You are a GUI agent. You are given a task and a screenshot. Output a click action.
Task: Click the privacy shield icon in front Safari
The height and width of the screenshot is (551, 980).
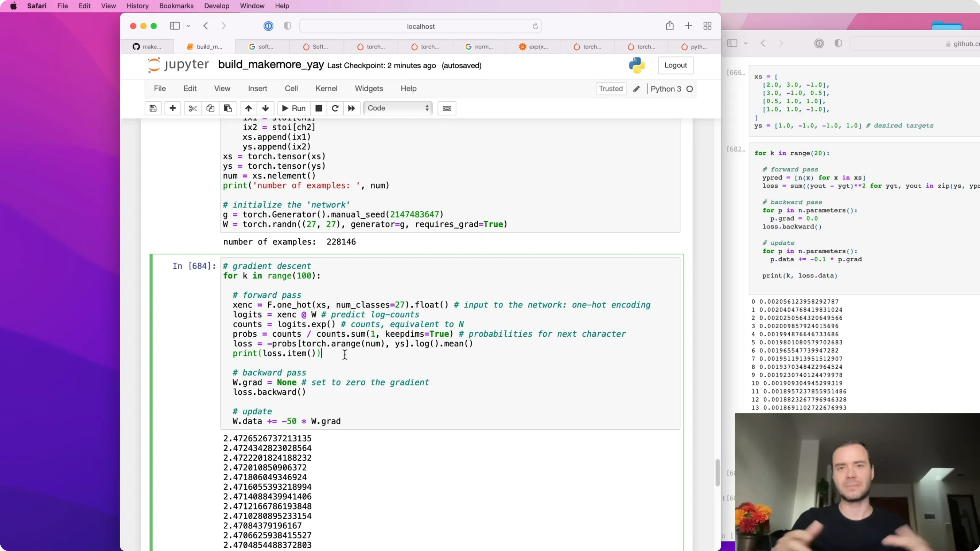click(288, 26)
